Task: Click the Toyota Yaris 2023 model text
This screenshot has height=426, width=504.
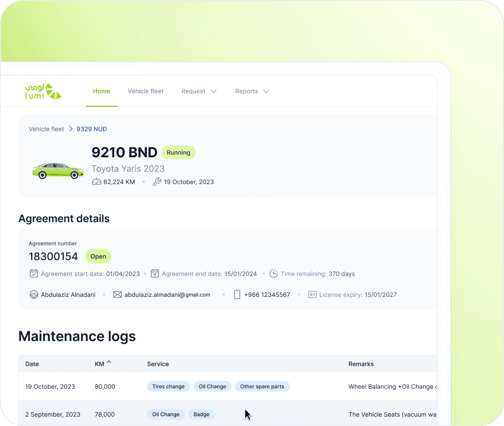Action: pyautogui.click(x=128, y=169)
